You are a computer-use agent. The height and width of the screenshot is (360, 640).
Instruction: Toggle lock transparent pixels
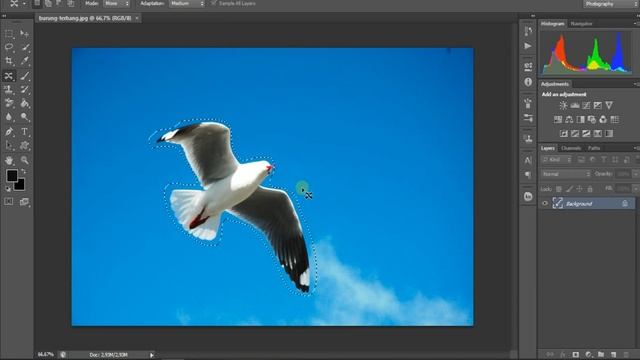tap(559, 189)
